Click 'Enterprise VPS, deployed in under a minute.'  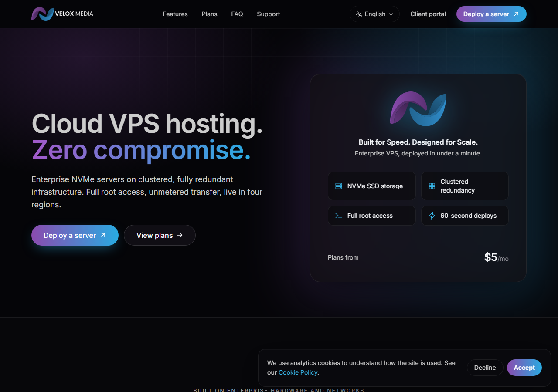pos(418,153)
